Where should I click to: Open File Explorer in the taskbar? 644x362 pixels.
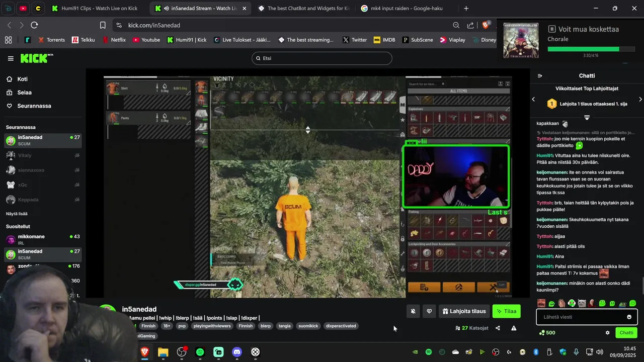[x=163, y=352]
